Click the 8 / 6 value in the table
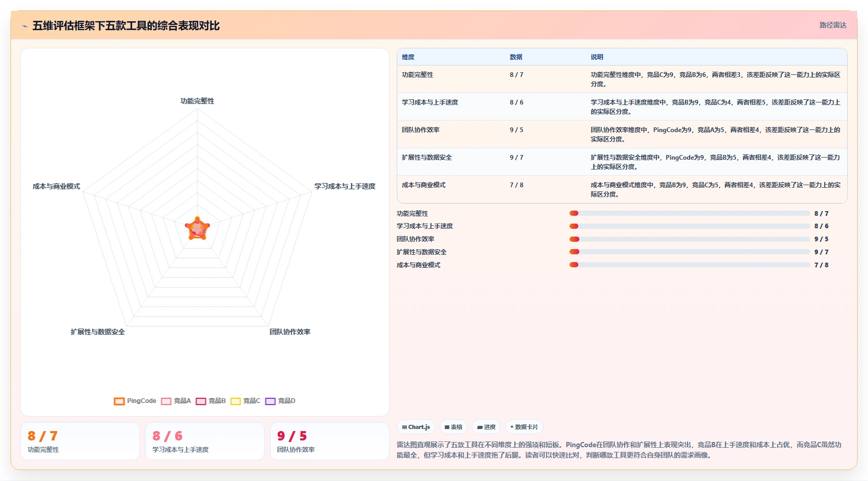The height and width of the screenshot is (481, 868). pos(516,102)
